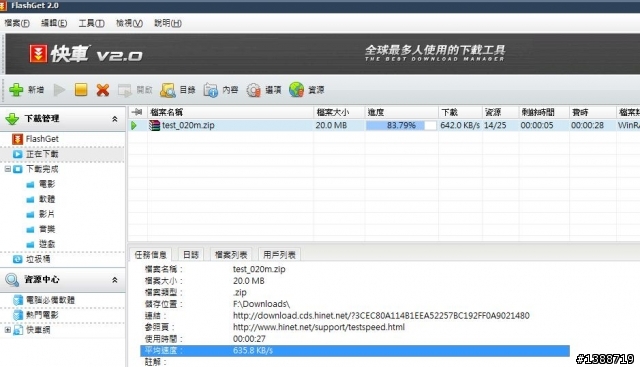Click the green status arrow of test_020m.zip row
The width and height of the screenshot is (640, 367).
pos(134,125)
